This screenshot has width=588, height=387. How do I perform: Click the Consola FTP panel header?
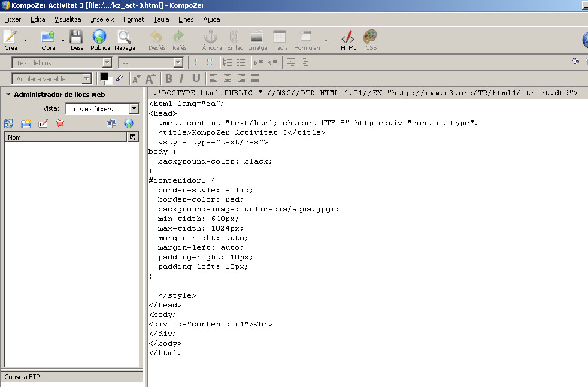point(72,377)
